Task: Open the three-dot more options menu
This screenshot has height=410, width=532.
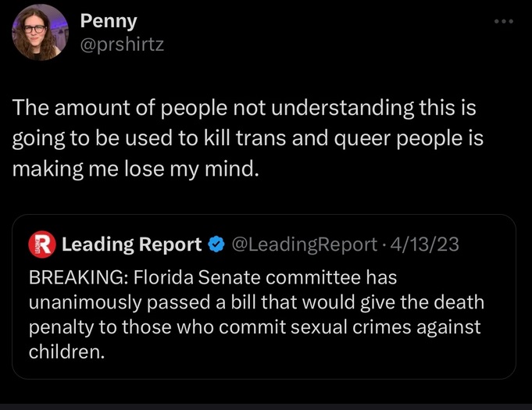Action: (x=505, y=21)
